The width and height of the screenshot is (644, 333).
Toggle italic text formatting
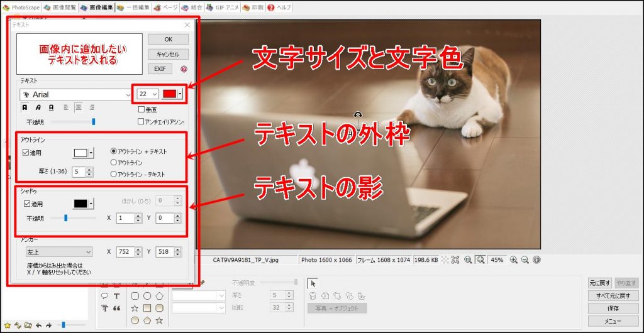[38, 107]
